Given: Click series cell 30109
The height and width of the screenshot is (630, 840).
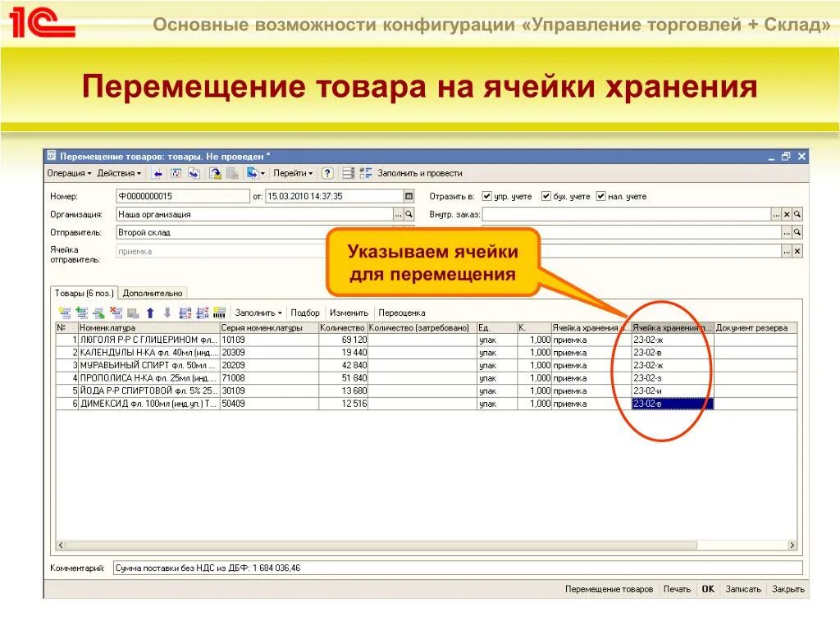Looking at the screenshot, I should click(x=269, y=391).
